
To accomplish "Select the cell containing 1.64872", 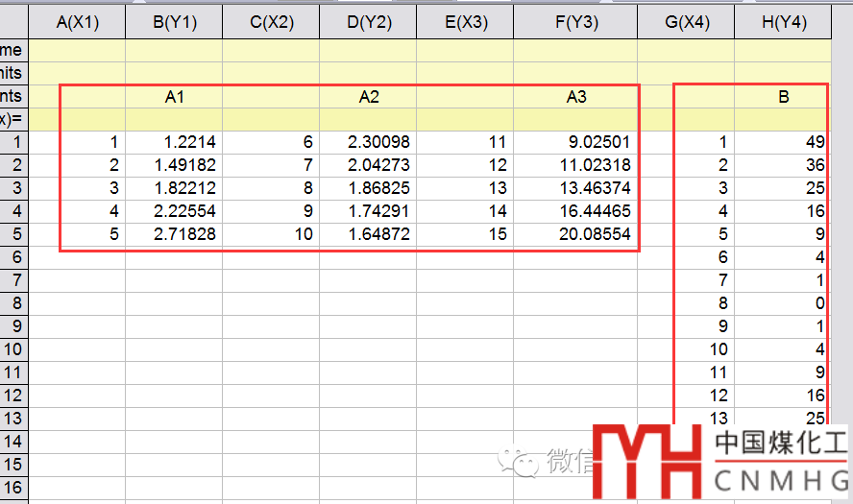I will [368, 234].
